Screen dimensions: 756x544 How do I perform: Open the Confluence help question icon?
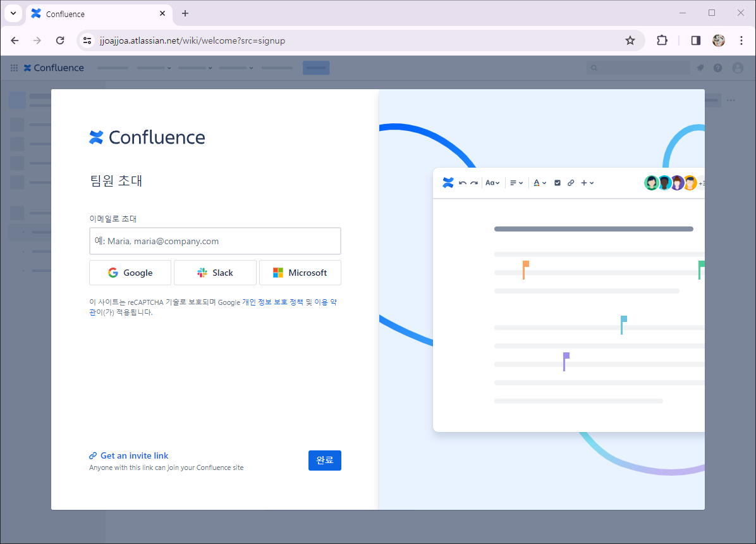718,68
